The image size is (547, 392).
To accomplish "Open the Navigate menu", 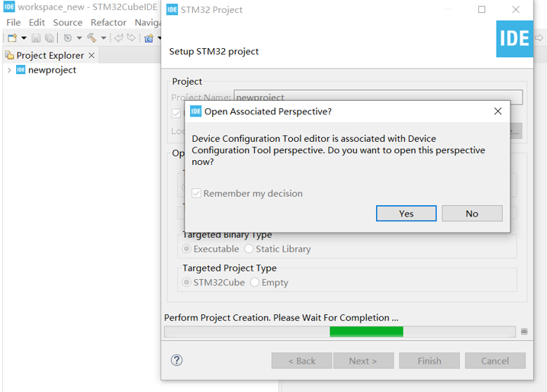I will coord(148,22).
